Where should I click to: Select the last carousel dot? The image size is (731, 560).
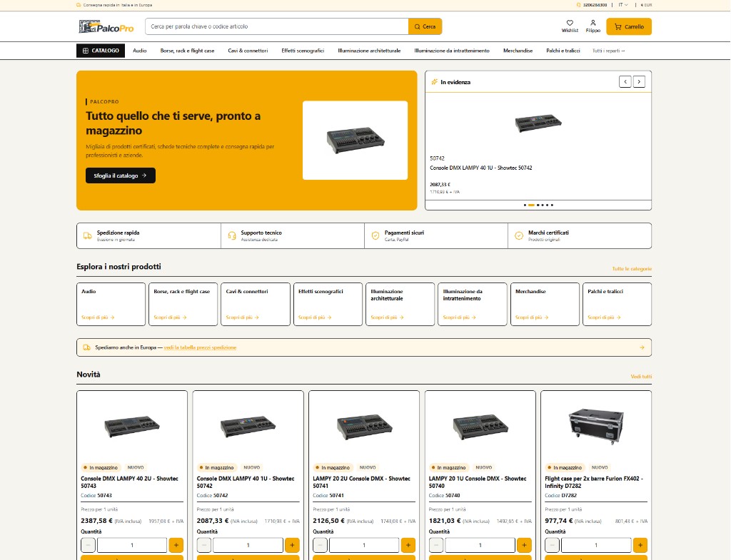coord(552,205)
